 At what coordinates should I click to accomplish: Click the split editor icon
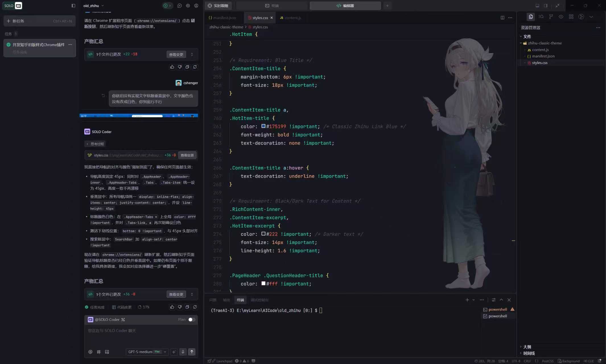tap(502, 18)
